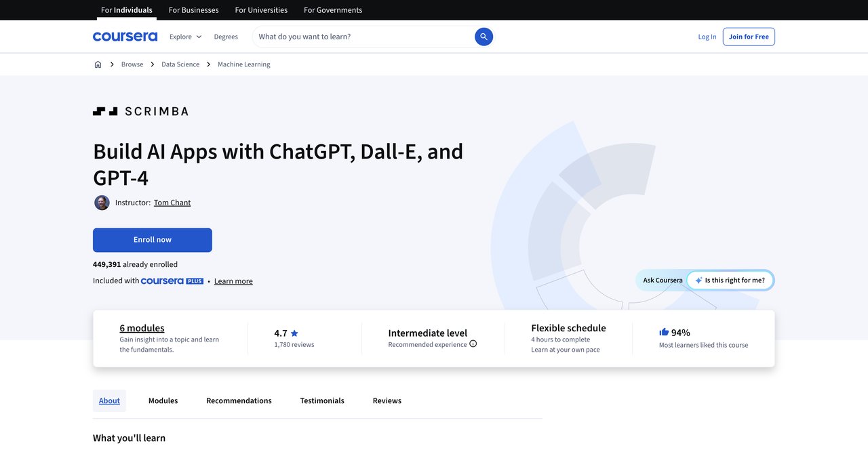Switch to For Universities tab
Screen dimensions: 868x454
pyautogui.click(x=261, y=10)
